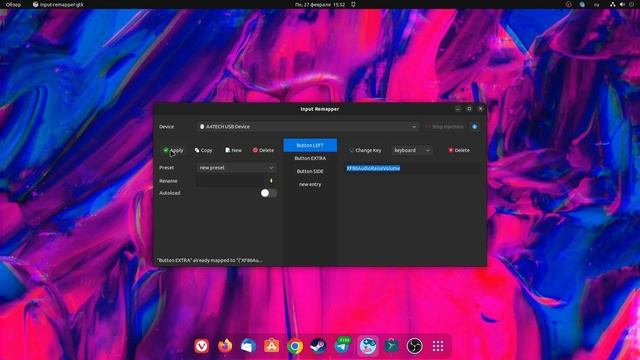Open the power menu in top bar
This screenshot has width=640, height=360.
[x=631, y=4]
